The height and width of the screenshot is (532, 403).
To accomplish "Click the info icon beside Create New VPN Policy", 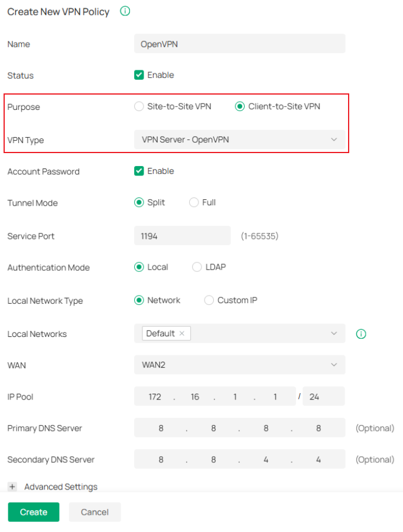I will (x=125, y=11).
